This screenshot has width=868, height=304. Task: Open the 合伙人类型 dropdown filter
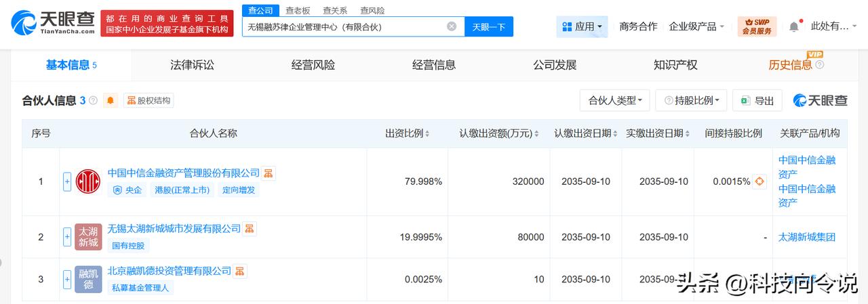pos(615,100)
